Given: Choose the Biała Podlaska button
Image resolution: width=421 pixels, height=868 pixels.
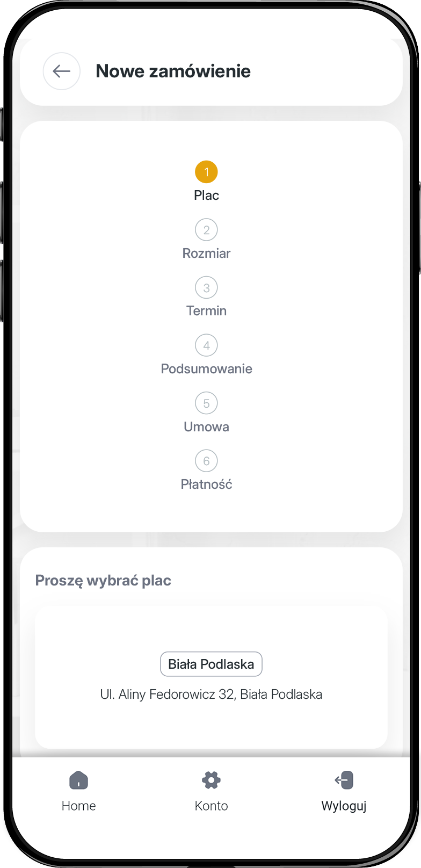Looking at the screenshot, I should point(211,664).
